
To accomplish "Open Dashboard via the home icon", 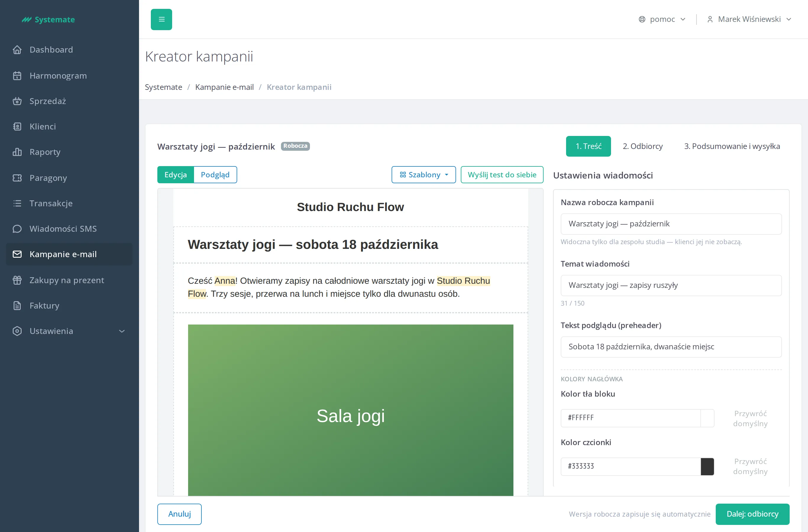I will (x=17, y=50).
